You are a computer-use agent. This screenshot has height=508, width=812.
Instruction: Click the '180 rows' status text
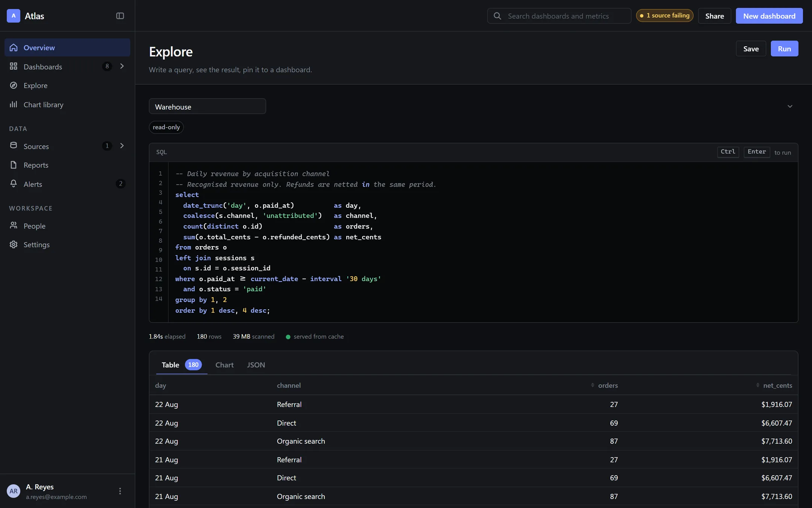tap(209, 336)
